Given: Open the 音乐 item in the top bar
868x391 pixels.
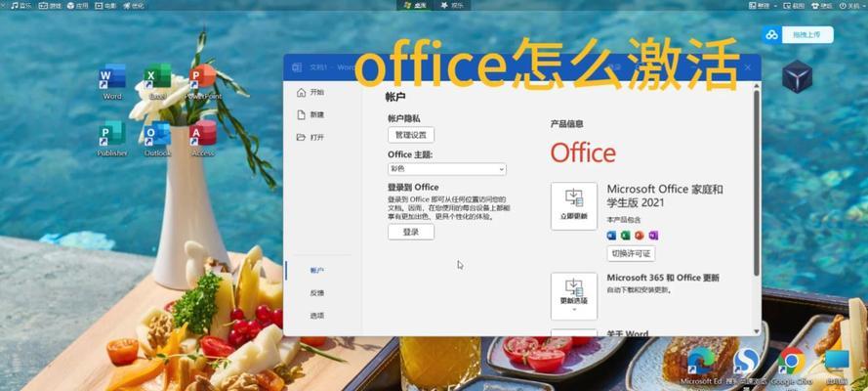Looking at the screenshot, I should pyautogui.click(x=21, y=5).
